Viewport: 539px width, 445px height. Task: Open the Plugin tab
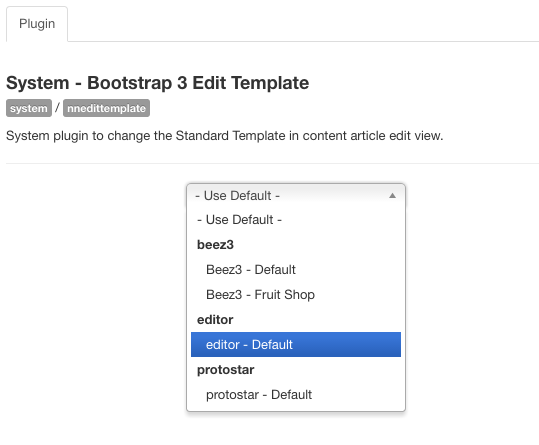37,24
